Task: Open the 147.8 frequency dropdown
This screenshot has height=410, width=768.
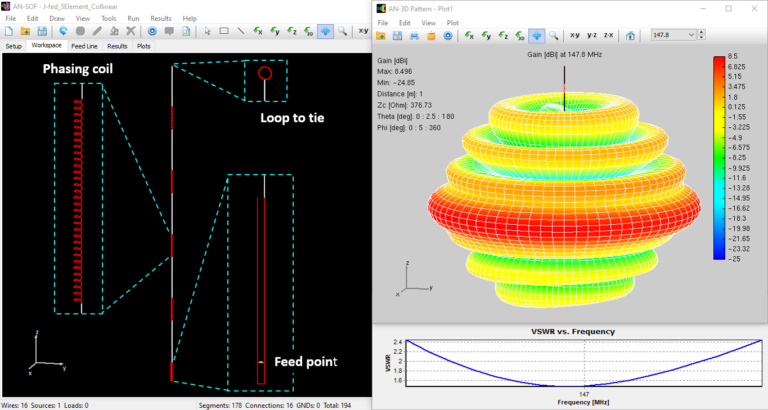Action: tap(691, 35)
